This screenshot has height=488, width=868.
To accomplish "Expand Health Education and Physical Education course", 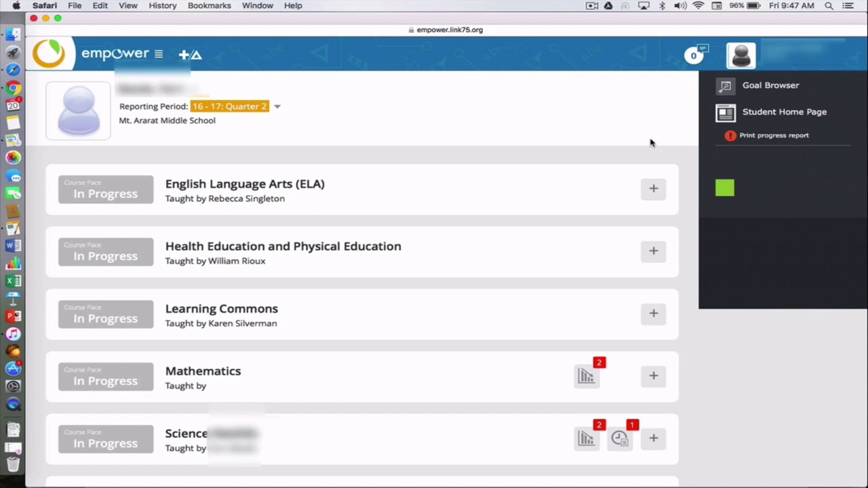I will (x=653, y=251).
